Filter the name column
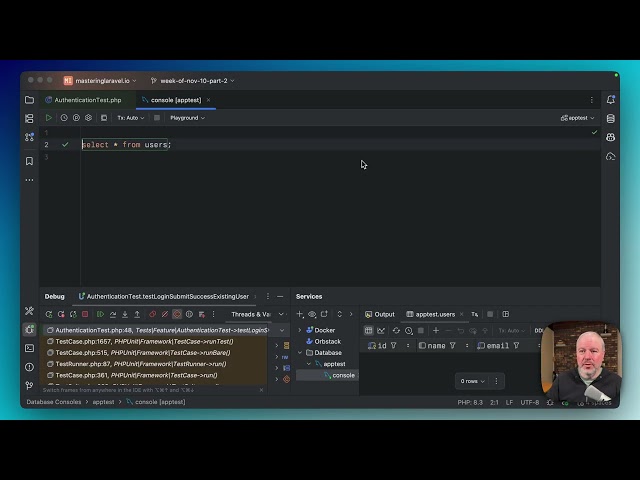Screen dimensions: 640x480 453,346
